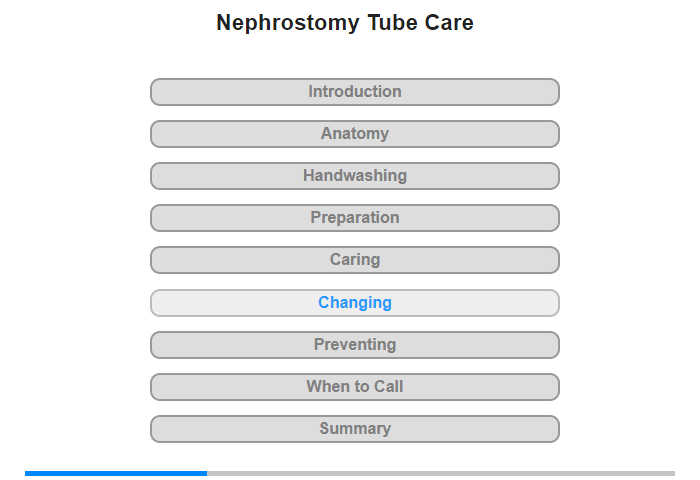Image resolution: width=700 pixels, height=480 pixels.
Task: Click the button directly below Anatomy
Action: pyautogui.click(x=354, y=176)
